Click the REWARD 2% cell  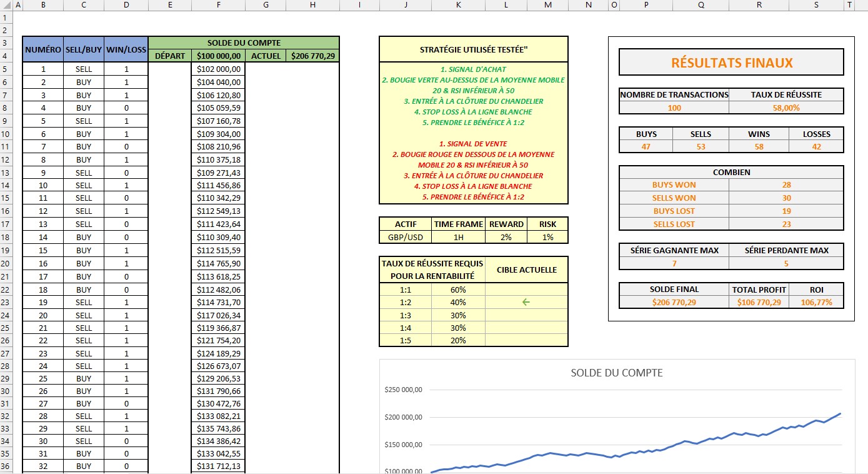[x=506, y=237]
